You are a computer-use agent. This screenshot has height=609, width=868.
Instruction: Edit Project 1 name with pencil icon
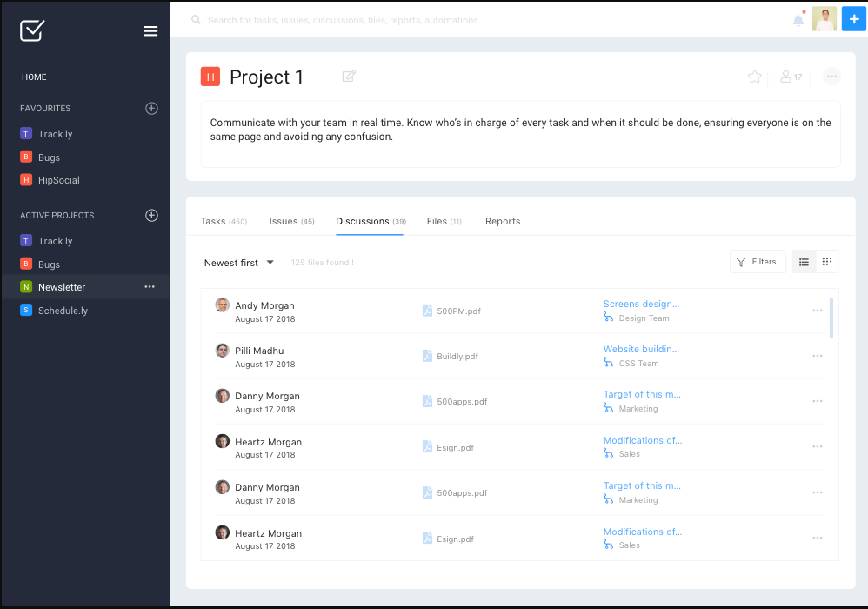point(348,77)
